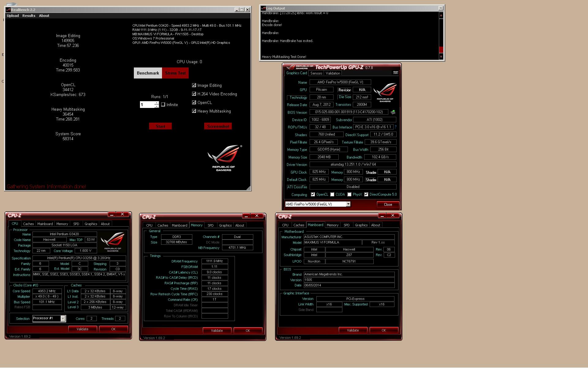Open the Caches tab in the first CPU-Z window
The image size is (588, 368).
[28, 224]
